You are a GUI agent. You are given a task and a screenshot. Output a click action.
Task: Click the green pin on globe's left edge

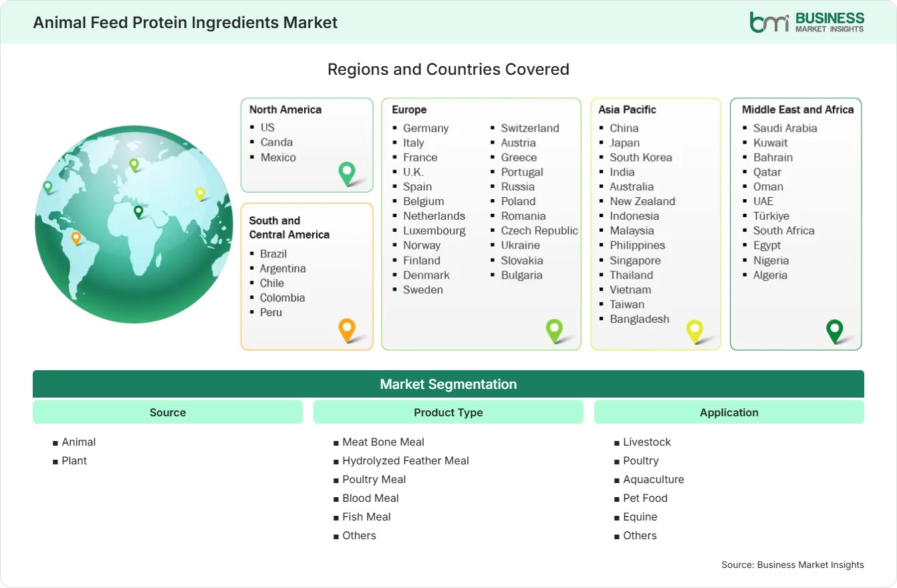pyautogui.click(x=47, y=187)
